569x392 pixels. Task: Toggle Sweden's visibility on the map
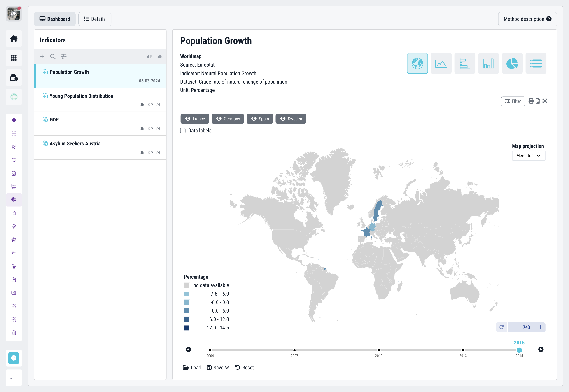click(283, 119)
